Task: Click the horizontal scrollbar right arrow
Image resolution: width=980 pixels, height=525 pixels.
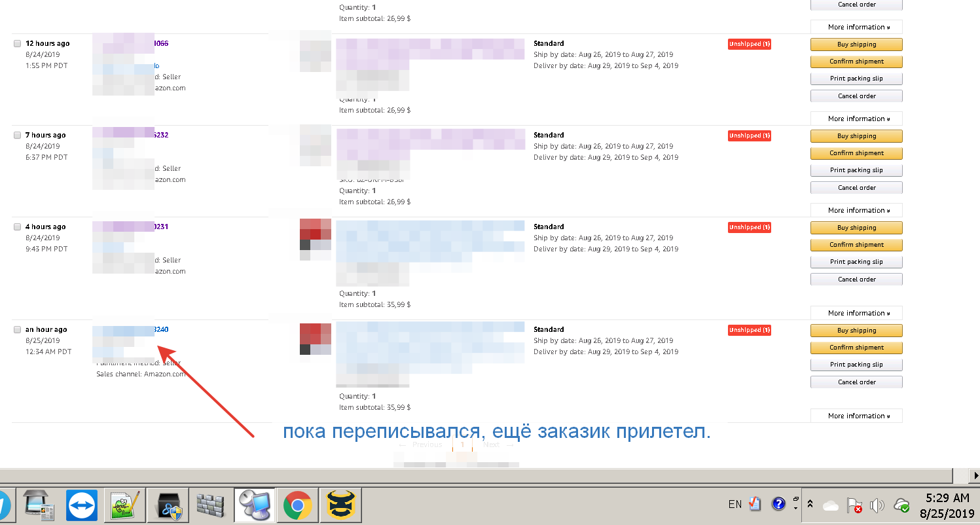Action: [x=975, y=475]
